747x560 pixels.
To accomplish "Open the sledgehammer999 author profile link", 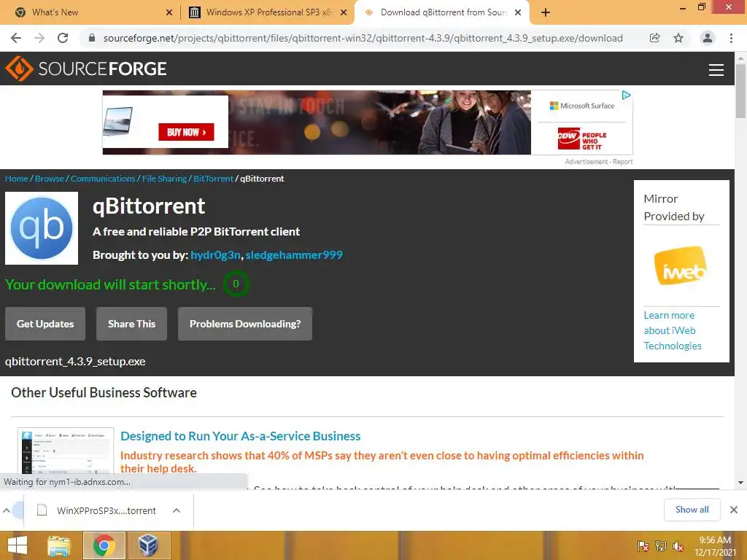I will click(x=294, y=254).
